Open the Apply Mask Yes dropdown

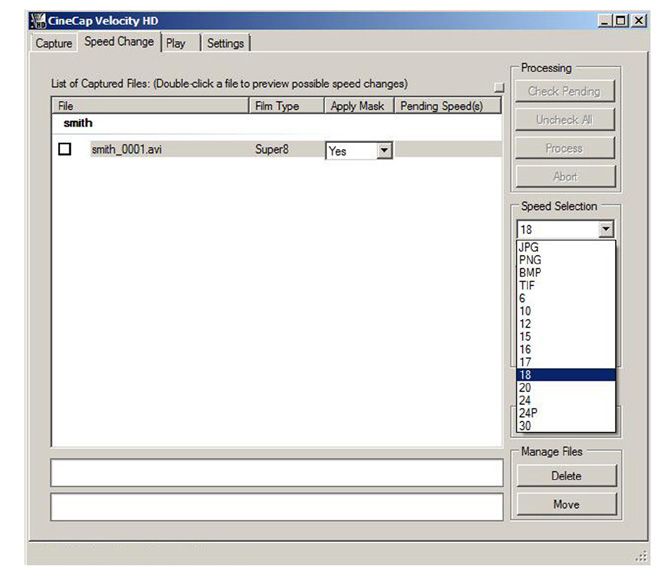[x=384, y=150]
